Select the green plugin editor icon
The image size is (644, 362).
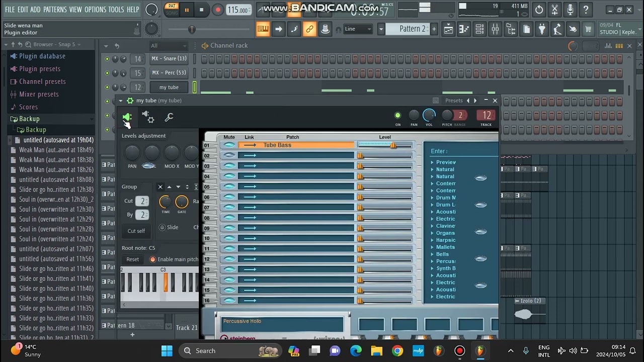127,117
